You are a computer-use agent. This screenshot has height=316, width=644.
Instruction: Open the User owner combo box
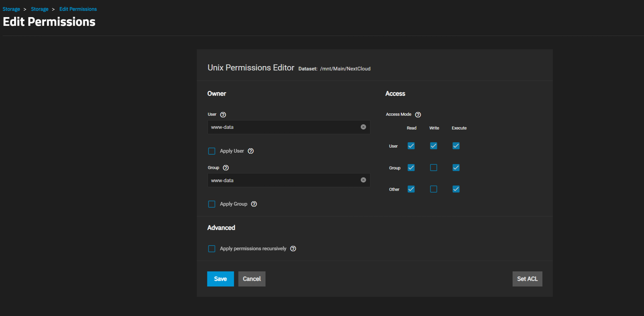point(283,127)
